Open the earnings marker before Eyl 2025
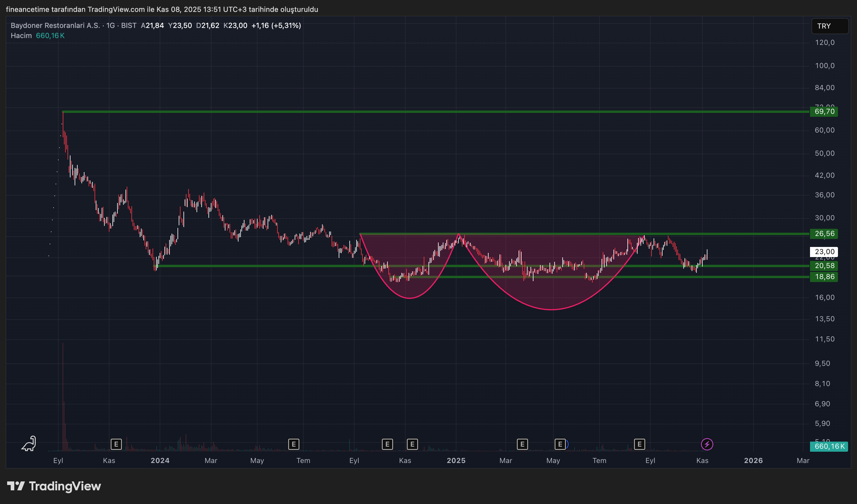857x504 pixels. point(639,444)
